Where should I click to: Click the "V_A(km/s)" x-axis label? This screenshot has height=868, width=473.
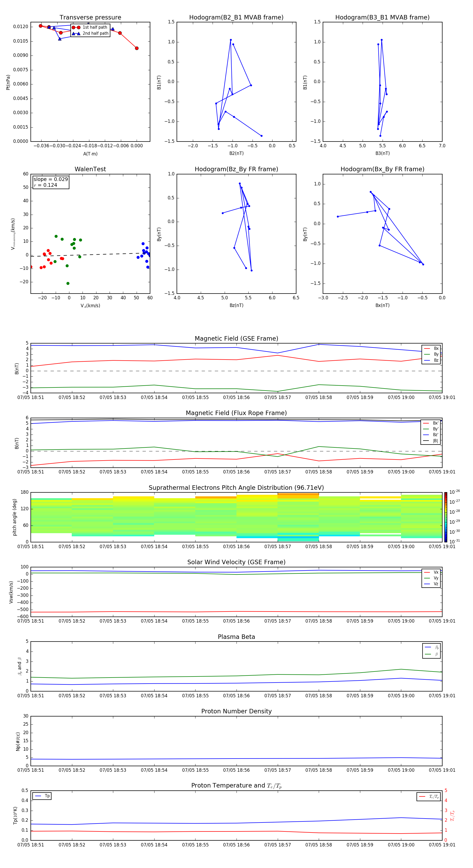[90, 306]
